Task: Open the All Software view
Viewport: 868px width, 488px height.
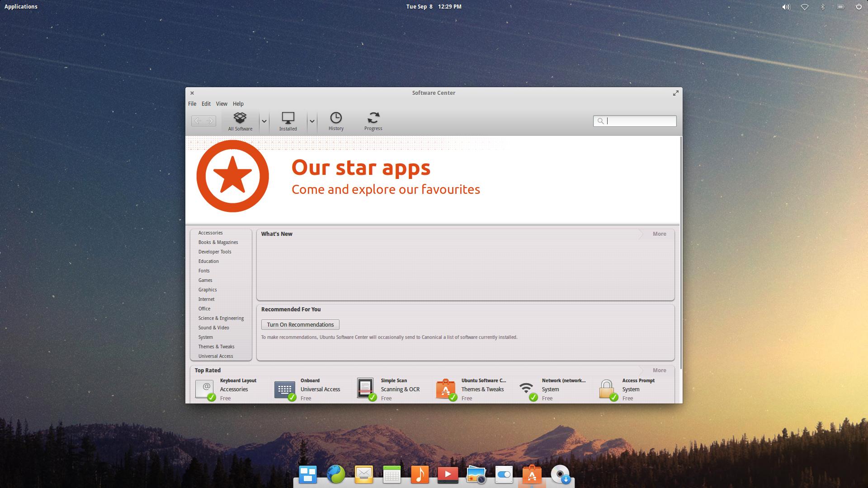Action: tap(240, 122)
